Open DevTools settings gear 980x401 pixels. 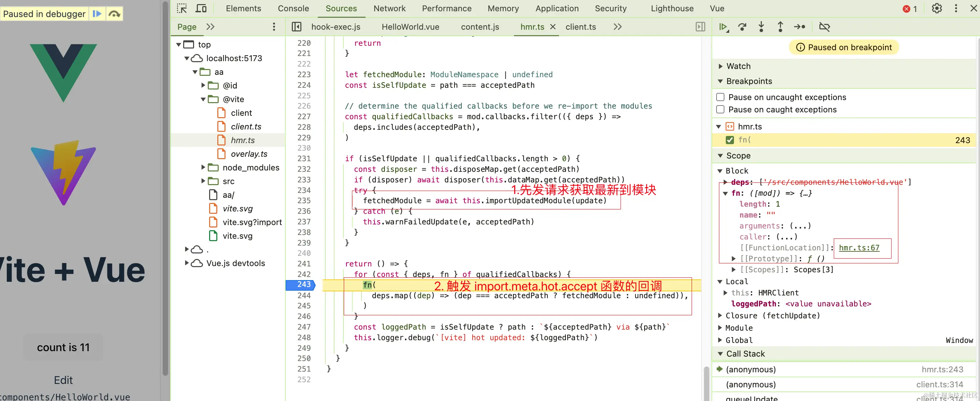(x=937, y=9)
